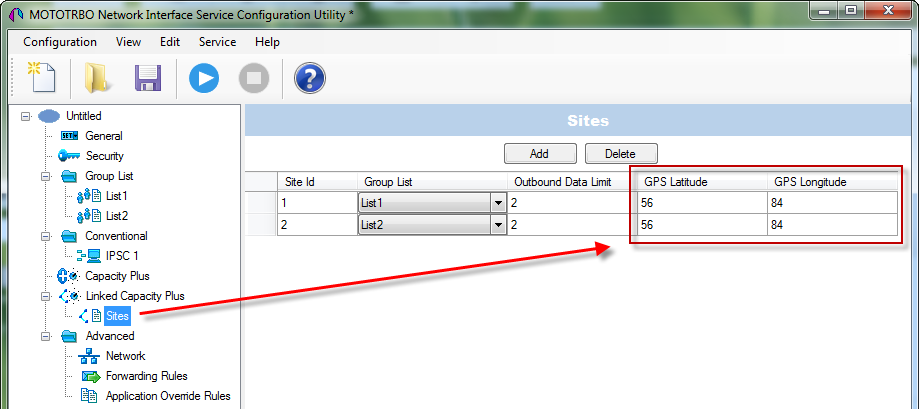Collapse the Group List tree node
The width and height of the screenshot is (919, 409).
45,176
